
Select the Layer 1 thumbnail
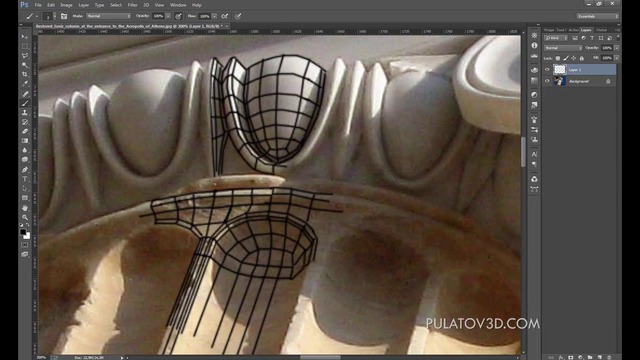coord(560,70)
